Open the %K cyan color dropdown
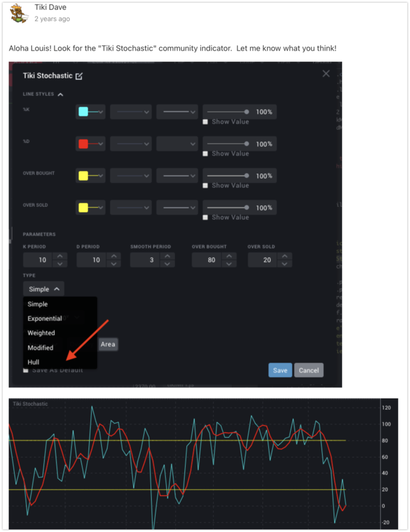This screenshot has height=532, width=410. click(91, 112)
